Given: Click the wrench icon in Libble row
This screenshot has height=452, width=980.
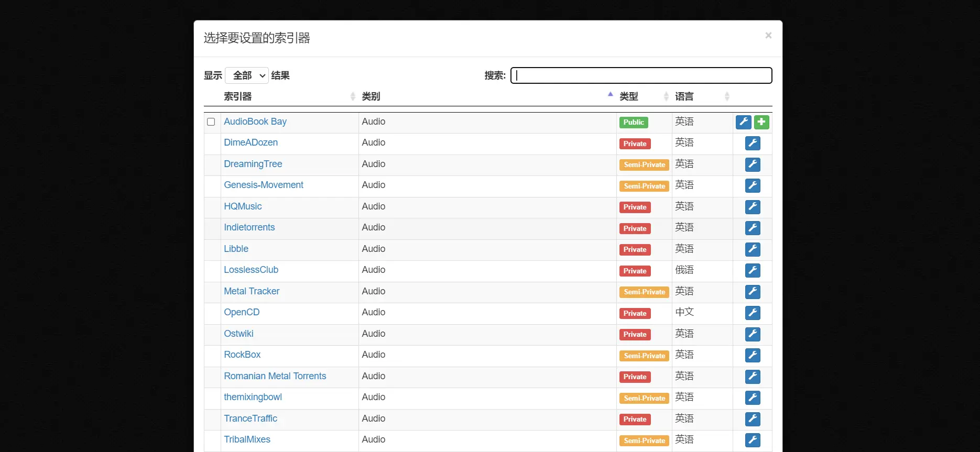Looking at the screenshot, I should click(x=753, y=249).
